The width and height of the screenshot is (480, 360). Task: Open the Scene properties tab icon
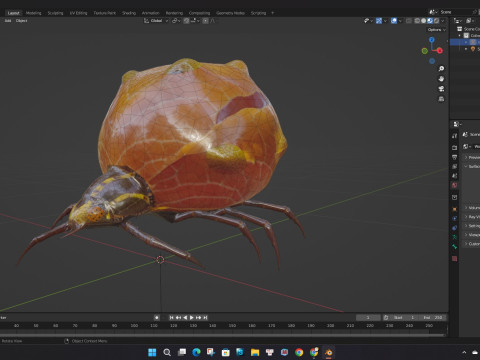pos(455,176)
